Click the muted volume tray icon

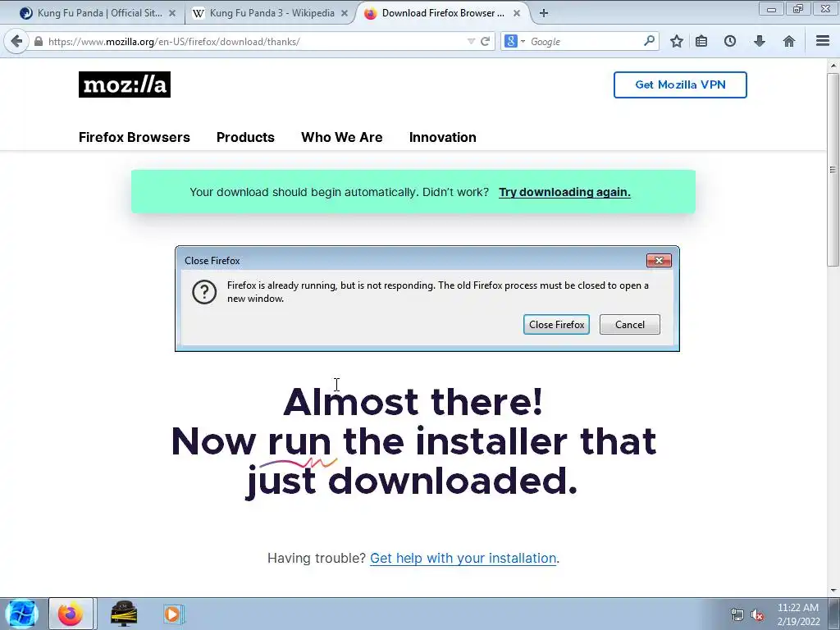(x=757, y=615)
